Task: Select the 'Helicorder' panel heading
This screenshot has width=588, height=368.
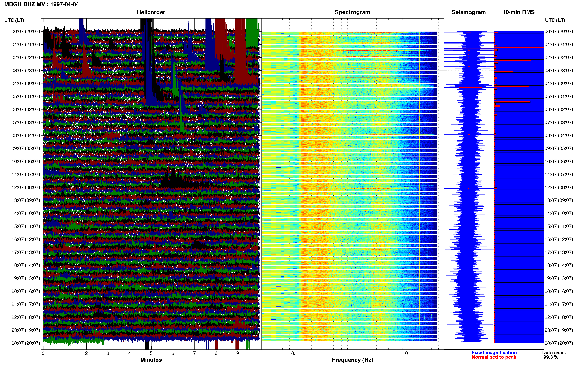Action: 151,12
